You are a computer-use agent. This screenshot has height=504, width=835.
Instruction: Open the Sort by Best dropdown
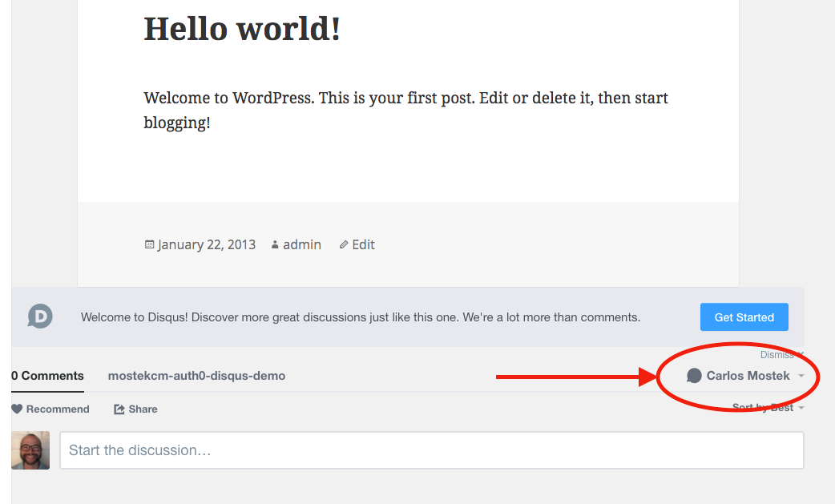pyautogui.click(x=768, y=408)
